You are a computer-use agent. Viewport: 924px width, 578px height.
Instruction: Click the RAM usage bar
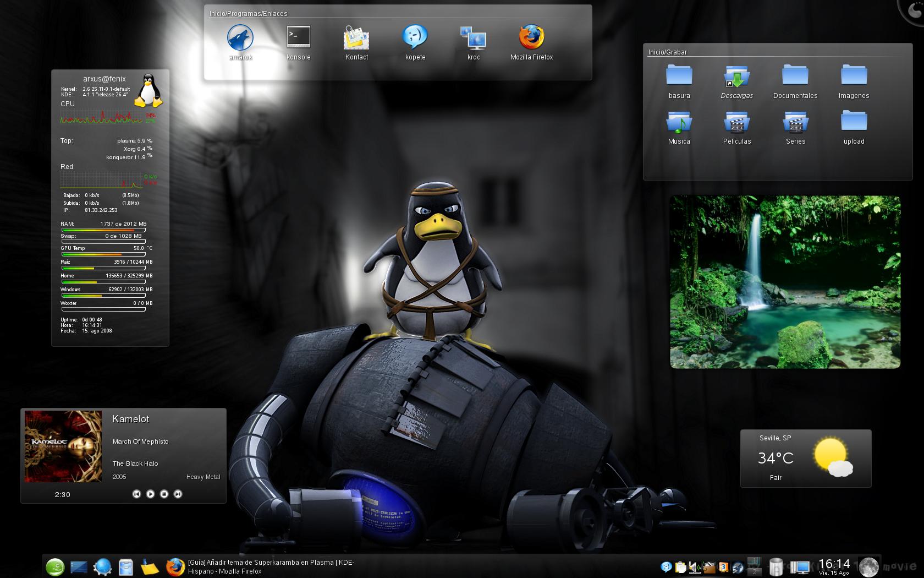pos(103,230)
